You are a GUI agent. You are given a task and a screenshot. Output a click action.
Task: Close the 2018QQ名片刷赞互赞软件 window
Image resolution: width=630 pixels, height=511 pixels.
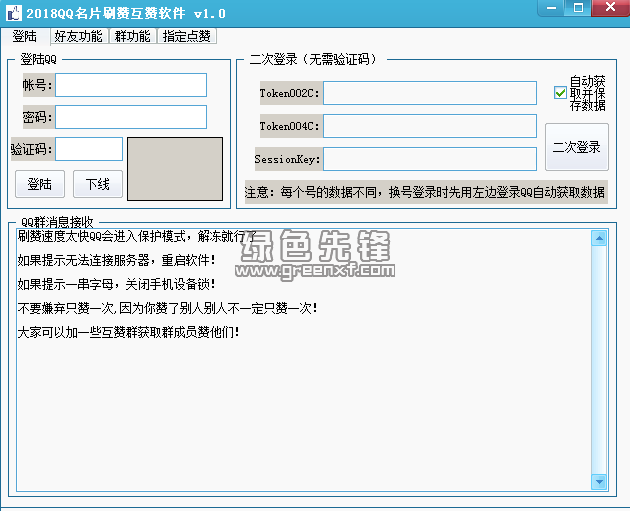click(610, 8)
